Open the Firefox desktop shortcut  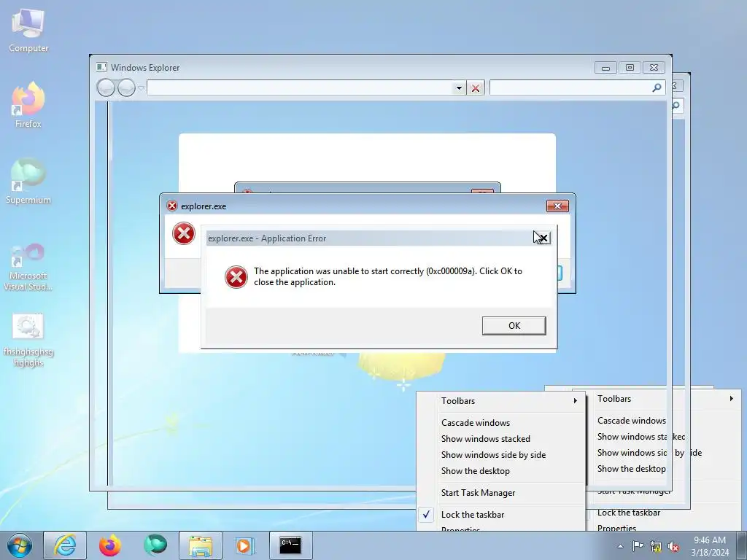28,105
